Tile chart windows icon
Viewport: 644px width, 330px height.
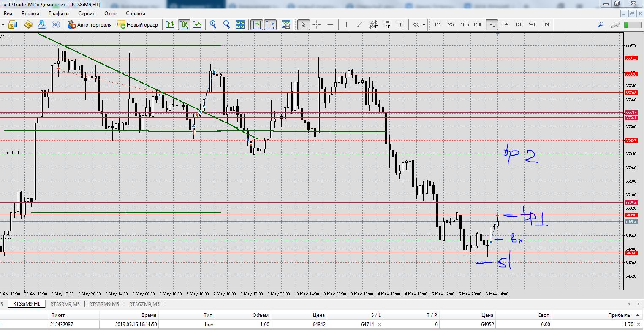click(x=240, y=24)
